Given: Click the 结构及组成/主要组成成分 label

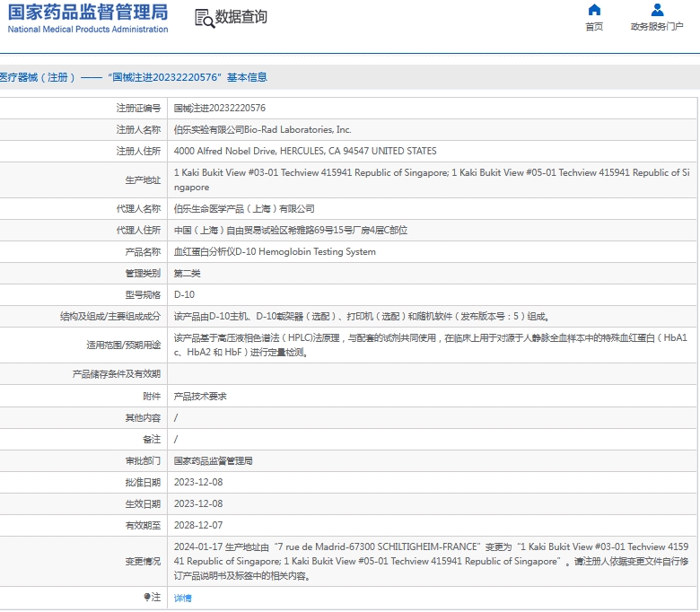Looking at the screenshot, I should pos(110,317).
